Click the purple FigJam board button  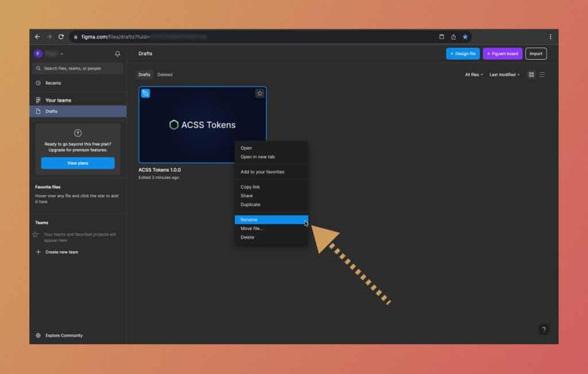502,53
